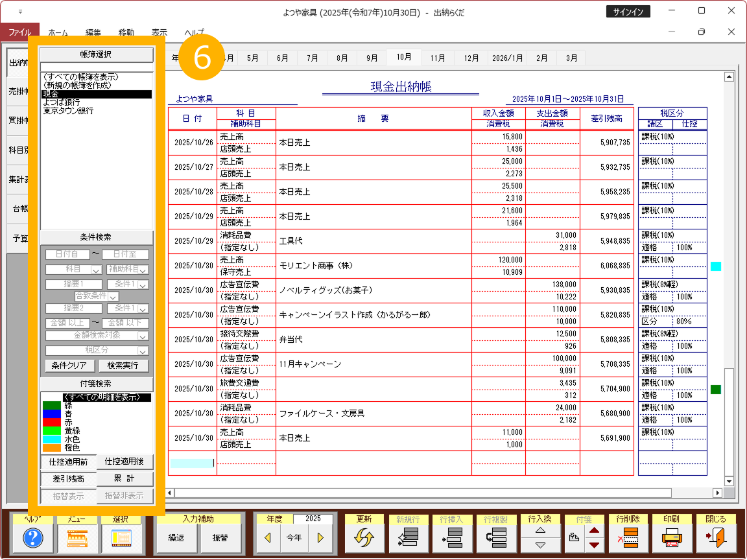This screenshot has width=747, height=560.
Task: Select the 差引残高 display toggle
Action: pyautogui.click(x=68, y=479)
